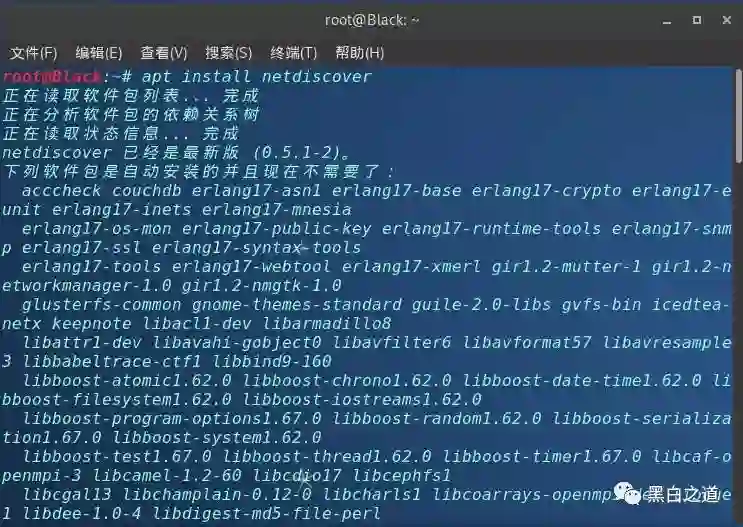The image size is (743, 527).
Task: Close the root@Black terminal window
Action: click(727, 20)
